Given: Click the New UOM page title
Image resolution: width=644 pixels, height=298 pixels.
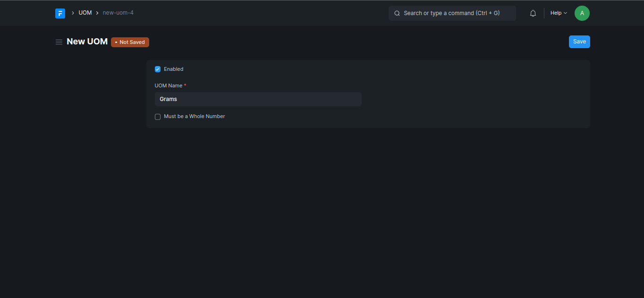Looking at the screenshot, I should tap(87, 42).
